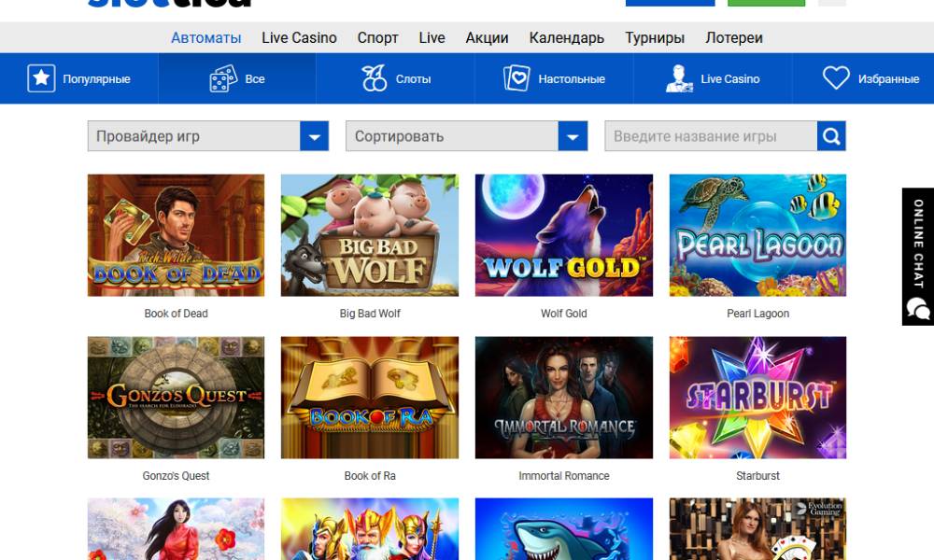Open the Big Bad Wolf game thumbnail
The image size is (934, 560).
click(370, 235)
